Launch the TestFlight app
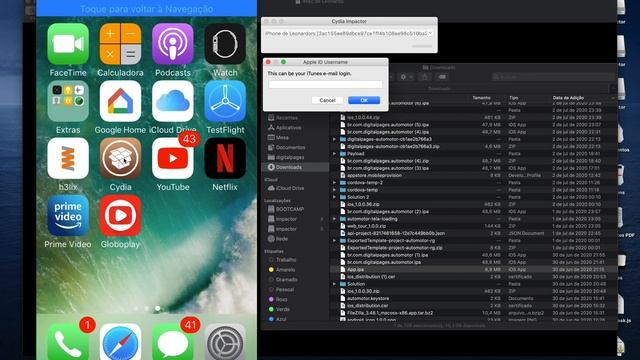Viewport: 640px width, 360px height. click(225, 101)
